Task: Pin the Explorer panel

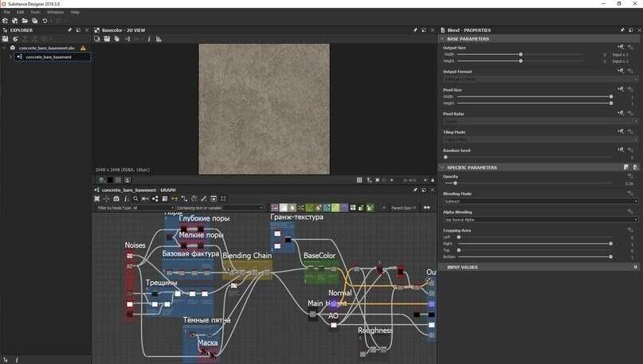Action: coord(69,30)
